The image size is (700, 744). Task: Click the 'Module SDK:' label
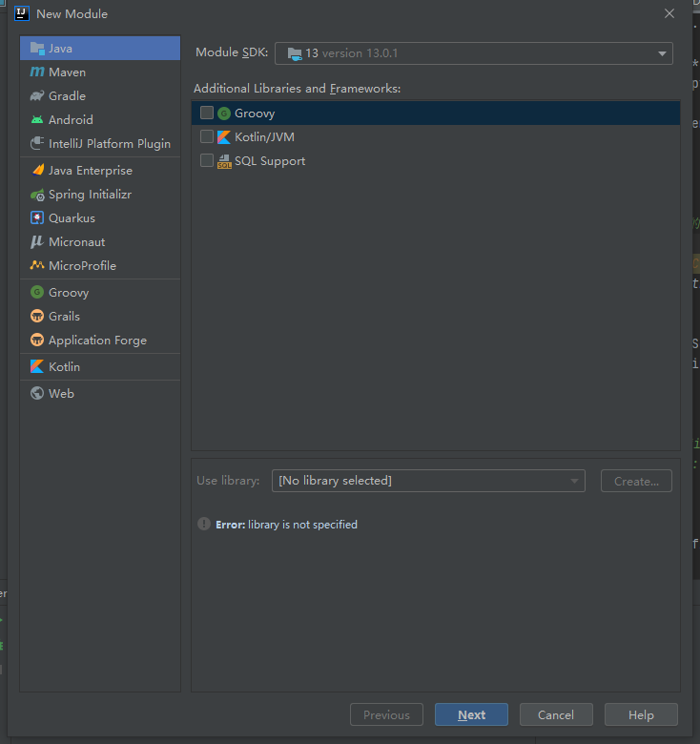(x=232, y=52)
